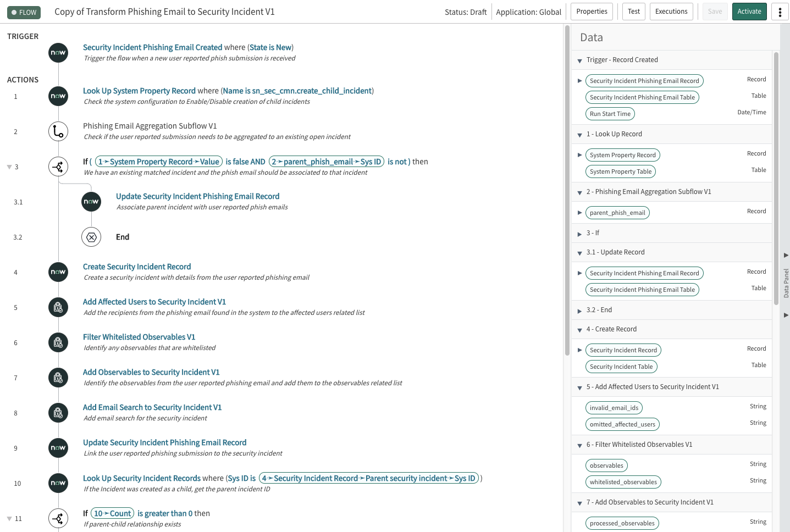
Task: Click the Filter Whitelisted Observables step icon
Action: click(58, 342)
